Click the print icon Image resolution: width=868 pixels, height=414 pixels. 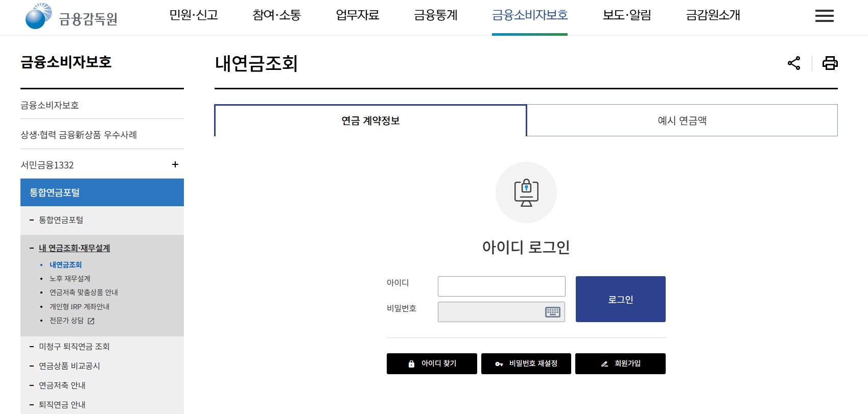830,63
